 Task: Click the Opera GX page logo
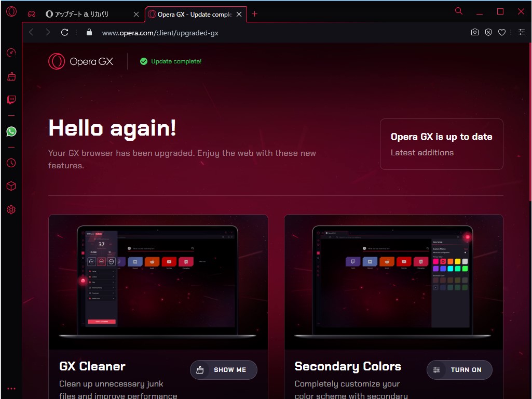pyautogui.click(x=81, y=61)
